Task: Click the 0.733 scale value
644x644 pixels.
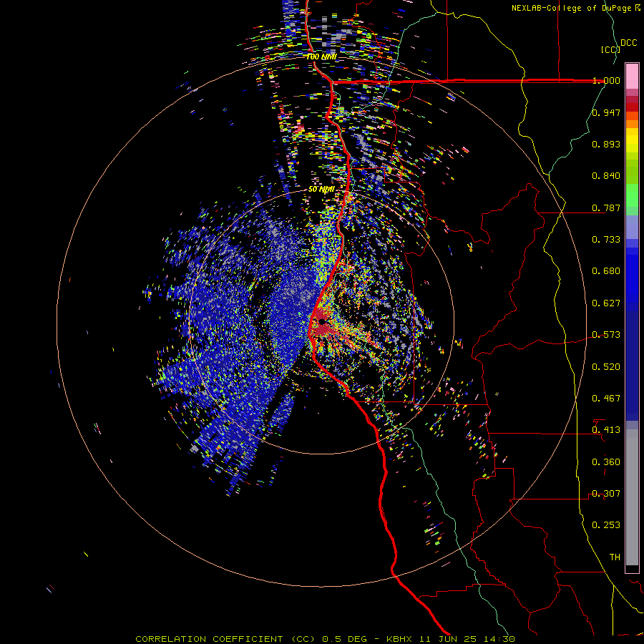Action: (606, 240)
